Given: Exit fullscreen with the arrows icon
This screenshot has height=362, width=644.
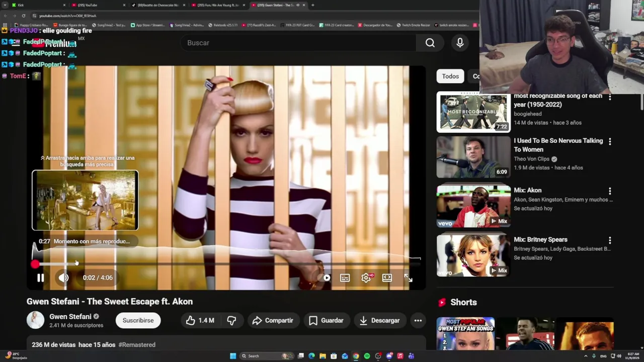Looking at the screenshot, I should [408, 278].
